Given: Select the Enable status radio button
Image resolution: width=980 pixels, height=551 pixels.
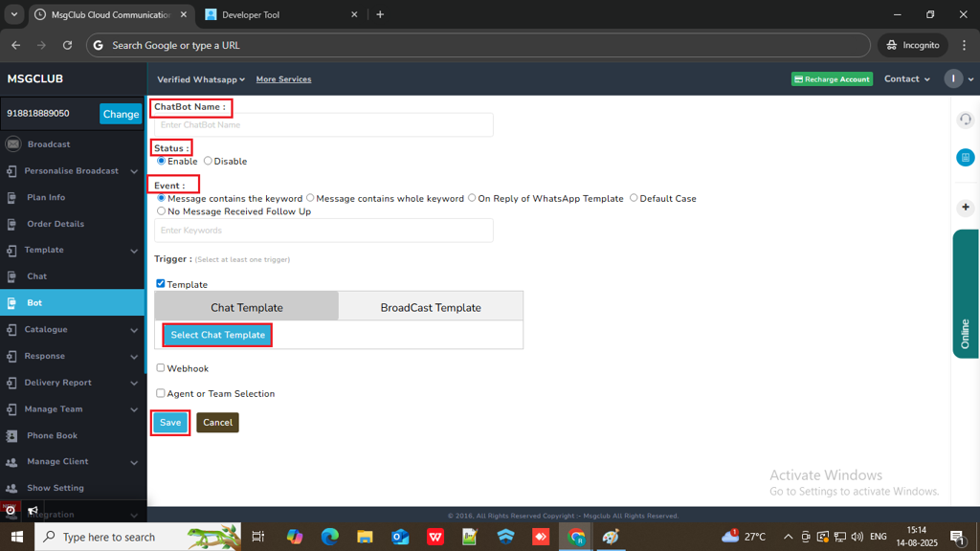Looking at the screenshot, I should point(161,161).
